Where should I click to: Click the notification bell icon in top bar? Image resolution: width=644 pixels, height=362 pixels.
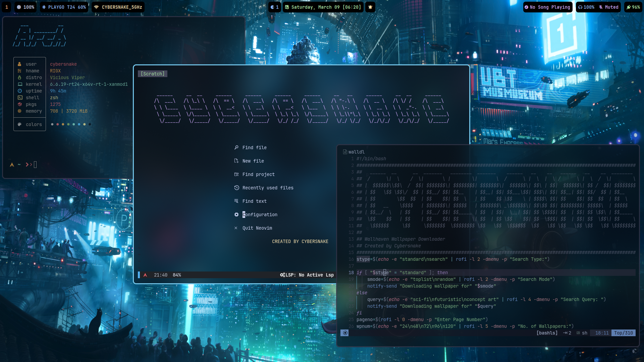[x=370, y=7]
